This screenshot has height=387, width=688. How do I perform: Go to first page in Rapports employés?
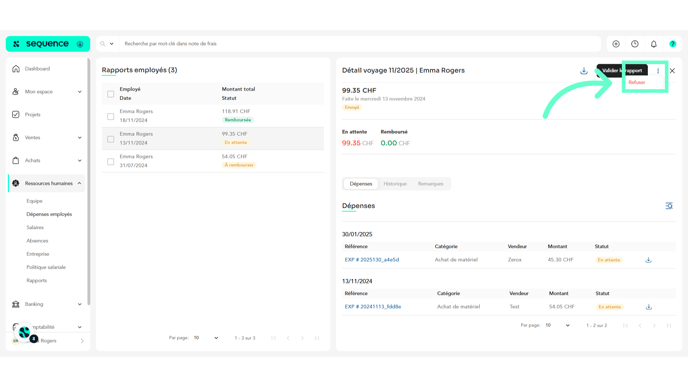pos(273,338)
